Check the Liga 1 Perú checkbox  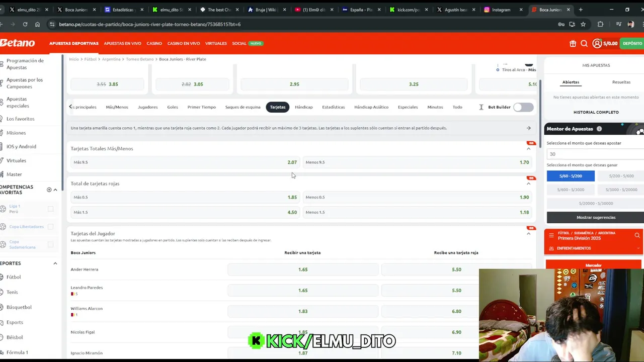pos(50,209)
